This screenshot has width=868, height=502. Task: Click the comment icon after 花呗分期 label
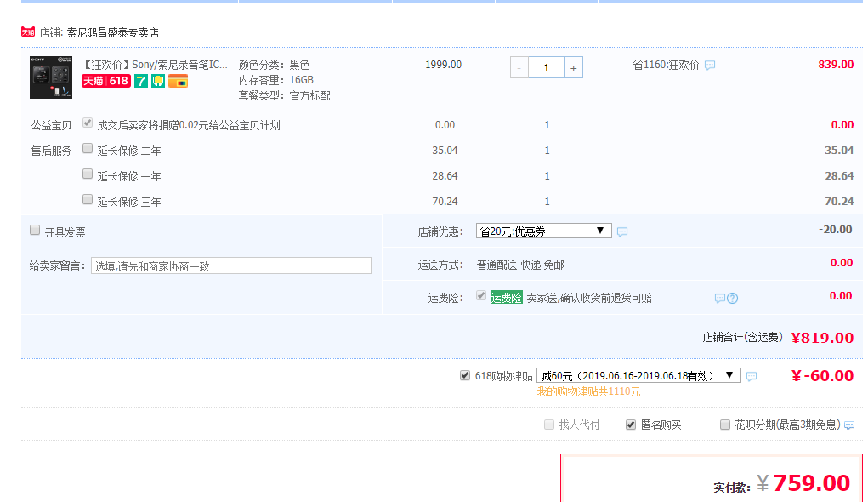(x=849, y=425)
